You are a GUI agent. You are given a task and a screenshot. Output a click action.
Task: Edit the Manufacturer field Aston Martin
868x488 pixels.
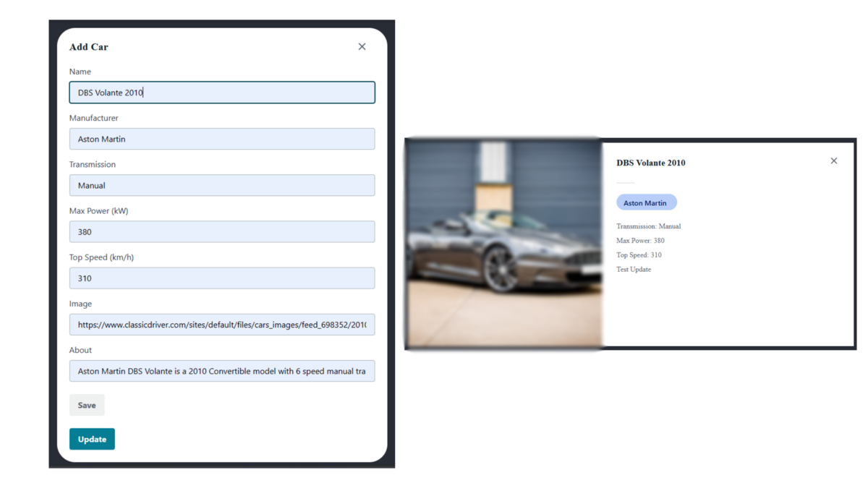222,139
